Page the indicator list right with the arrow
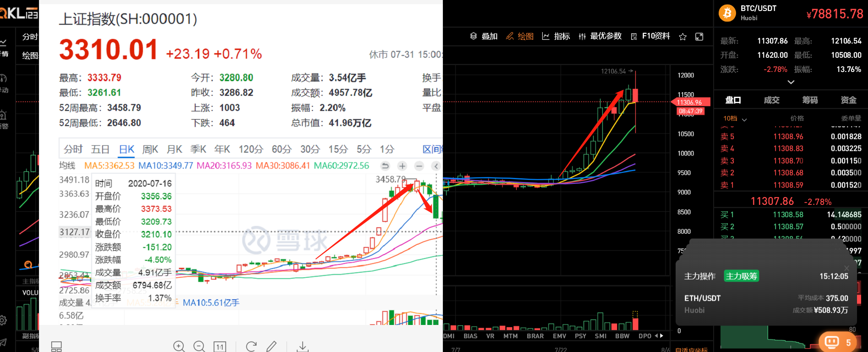Screen dimensions: 868x352 pyautogui.click(x=661, y=336)
